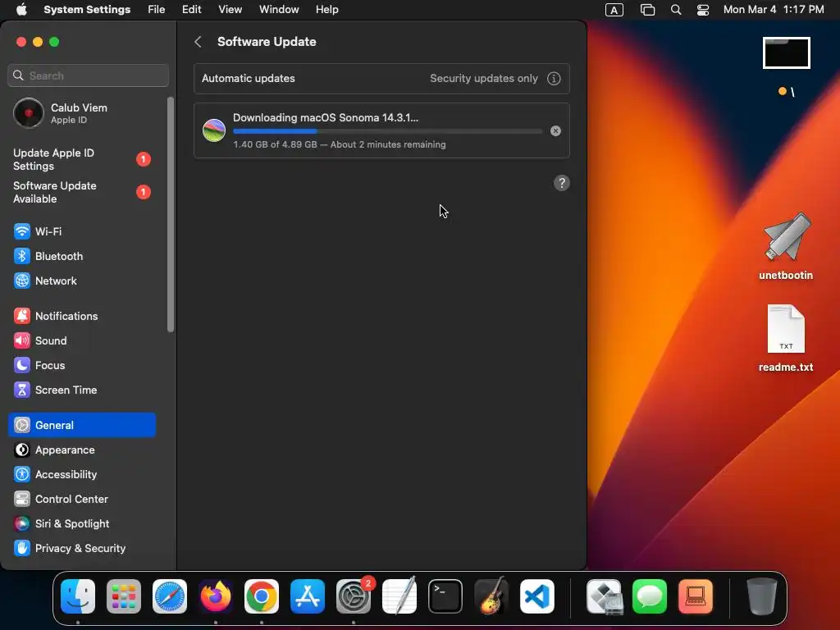Open TextEdit from the Dock
The width and height of the screenshot is (840, 630).
(399, 596)
